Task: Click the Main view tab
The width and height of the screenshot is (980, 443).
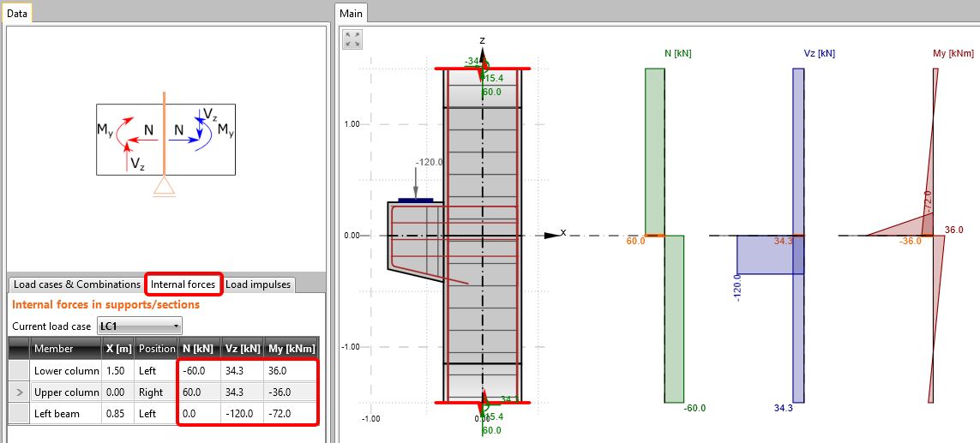Action: pos(351,13)
